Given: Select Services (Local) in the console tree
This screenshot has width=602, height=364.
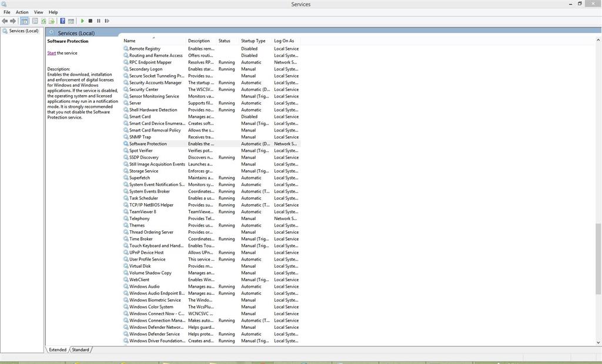Looking at the screenshot, I should coord(24,31).
